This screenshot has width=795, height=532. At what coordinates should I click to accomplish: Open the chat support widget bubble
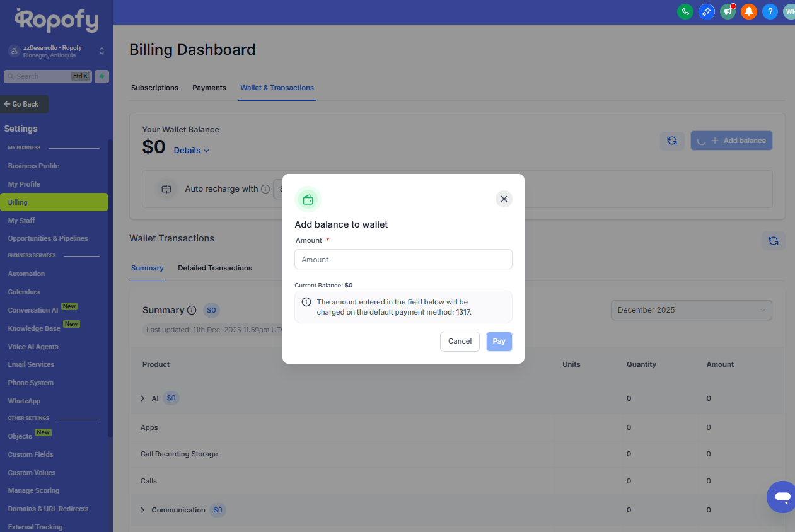782,497
